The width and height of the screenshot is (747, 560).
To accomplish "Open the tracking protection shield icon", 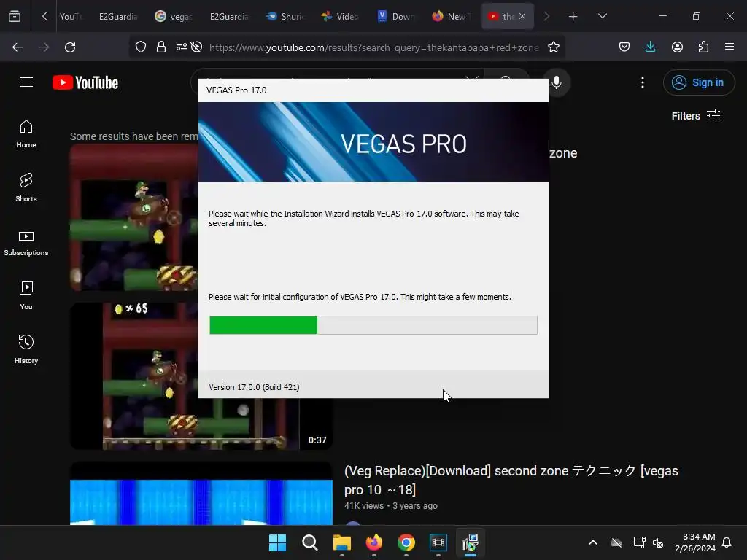I will (x=141, y=47).
